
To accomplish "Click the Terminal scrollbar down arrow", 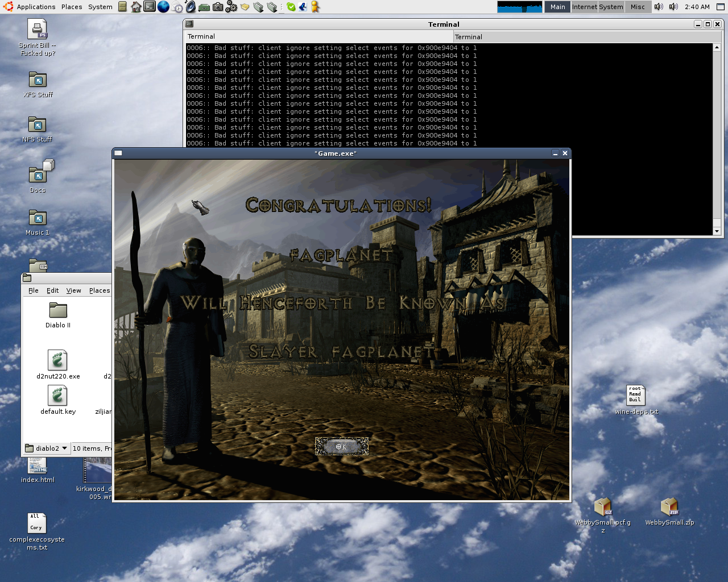I will pos(717,231).
